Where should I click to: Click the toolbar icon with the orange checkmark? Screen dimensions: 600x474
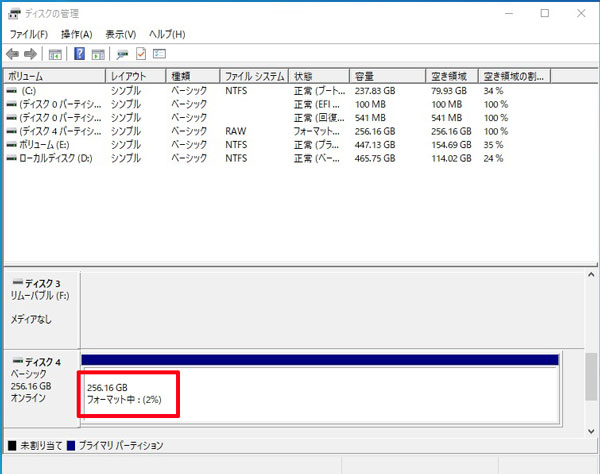(141, 54)
